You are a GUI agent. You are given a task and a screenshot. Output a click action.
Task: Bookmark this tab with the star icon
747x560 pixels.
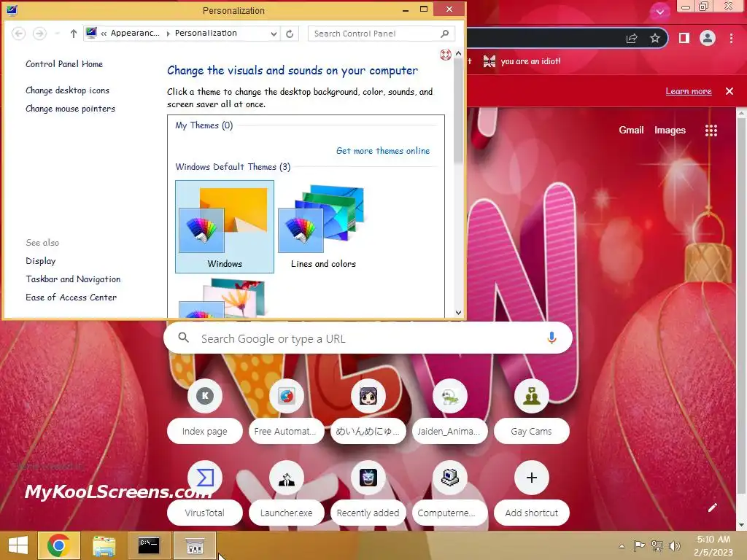655,38
